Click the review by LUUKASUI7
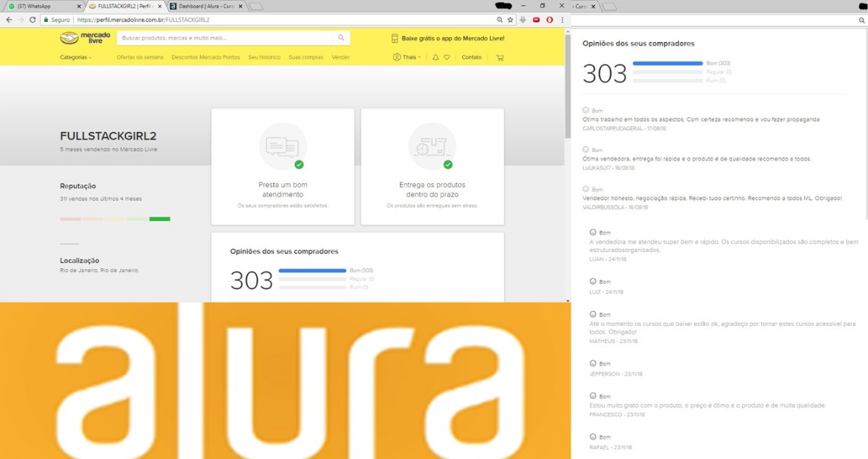 [697, 159]
